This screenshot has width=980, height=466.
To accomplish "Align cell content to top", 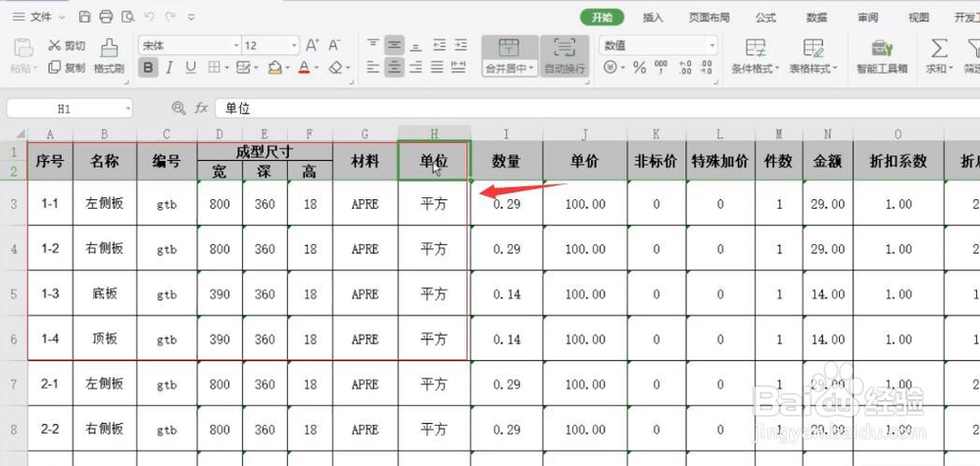I will tap(373, 45).
